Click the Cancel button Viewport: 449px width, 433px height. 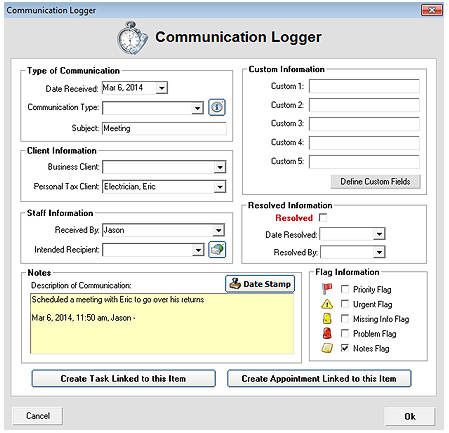38,416
